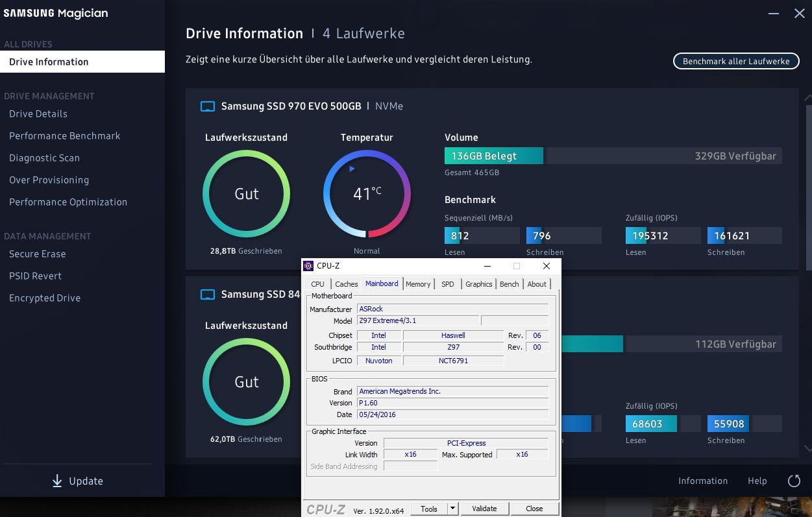Click the Manufacturer field ASRock in CPU-Z
The height and width of the screenshot is (517, 812).
453,309
